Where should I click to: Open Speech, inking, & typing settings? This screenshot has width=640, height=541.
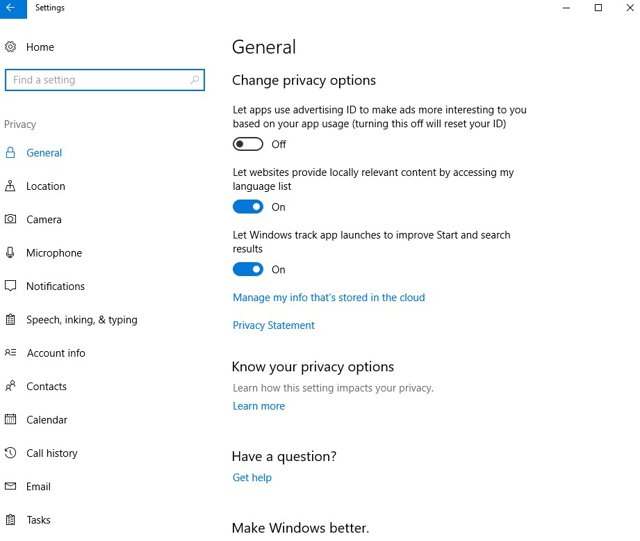82,320
